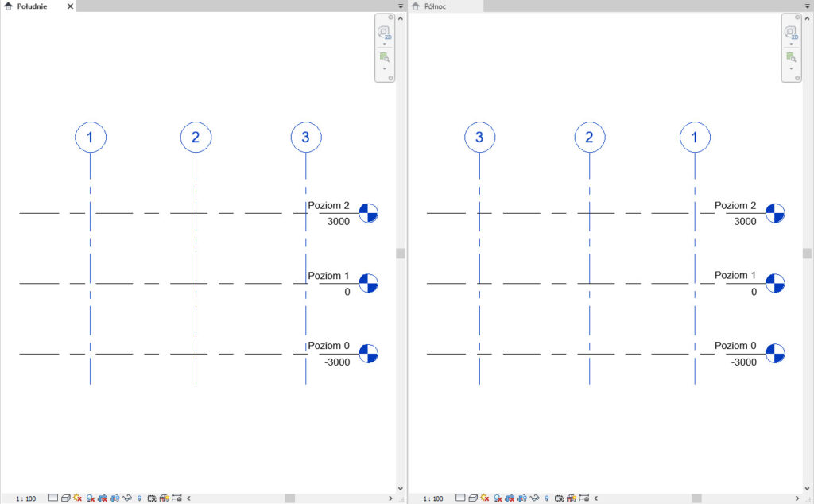Toggle shadows in Północ view
This screenshot has width=814, height=504.
[499, 498]
